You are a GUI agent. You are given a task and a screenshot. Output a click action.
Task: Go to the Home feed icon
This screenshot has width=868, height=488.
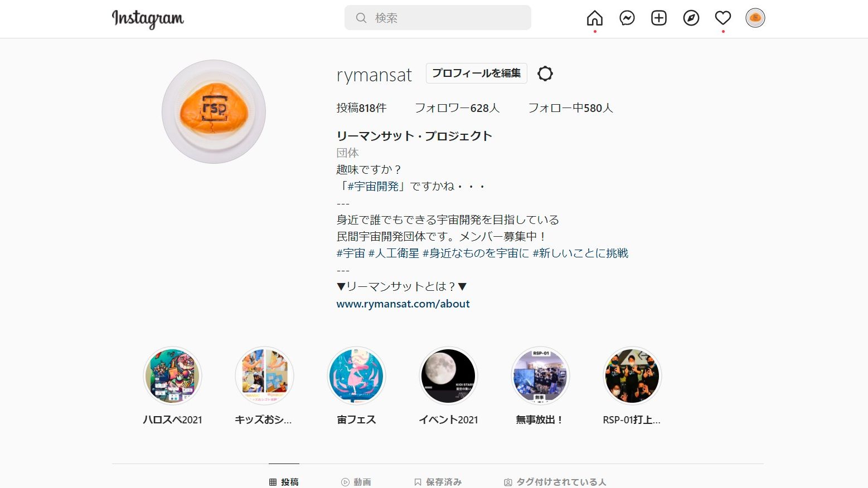pos(595,18)
